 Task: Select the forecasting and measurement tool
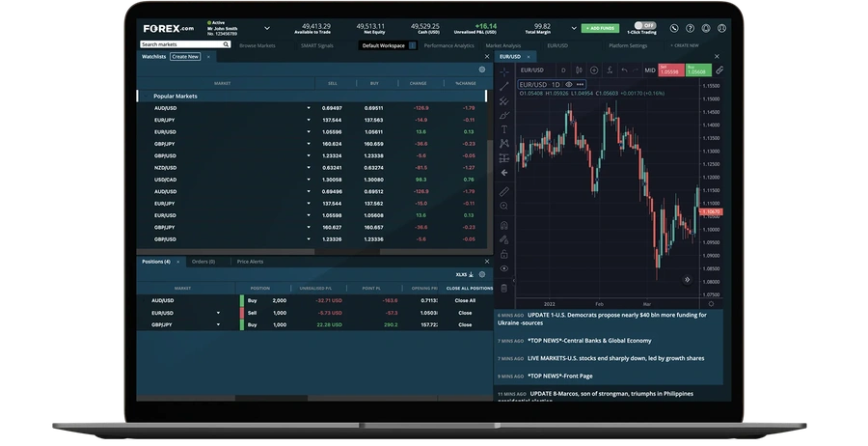coord(503,158)
